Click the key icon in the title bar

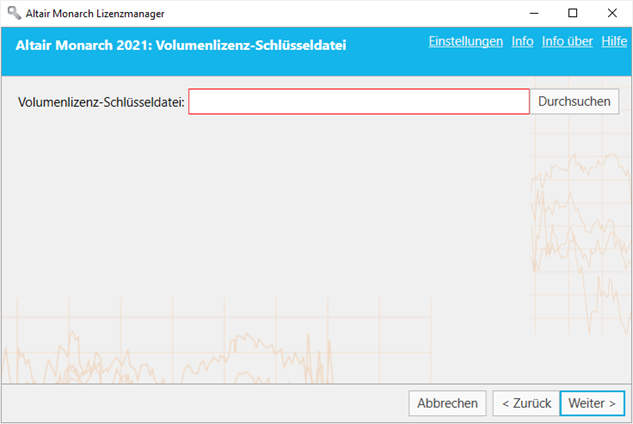click(x=14, y=13)
